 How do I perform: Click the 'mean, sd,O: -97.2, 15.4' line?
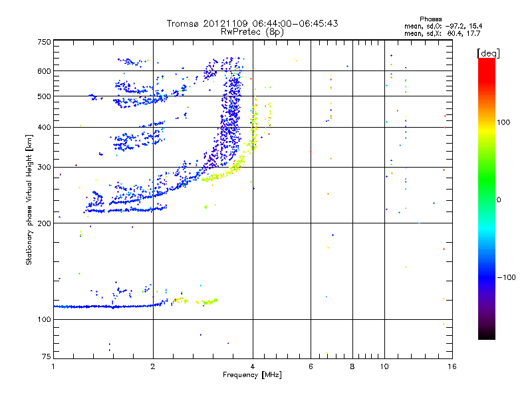pyautogui.click(x=443, y=26)
